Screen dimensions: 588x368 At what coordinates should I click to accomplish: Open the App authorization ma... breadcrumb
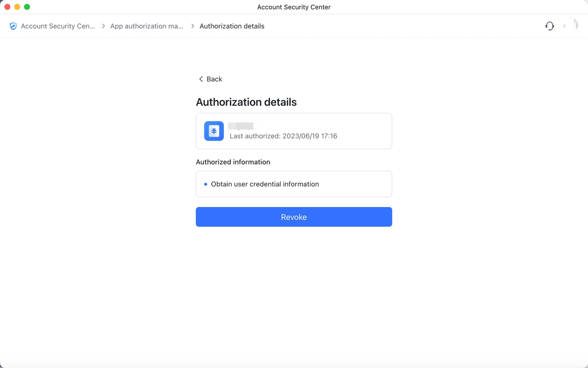click(x=147, y=26)
